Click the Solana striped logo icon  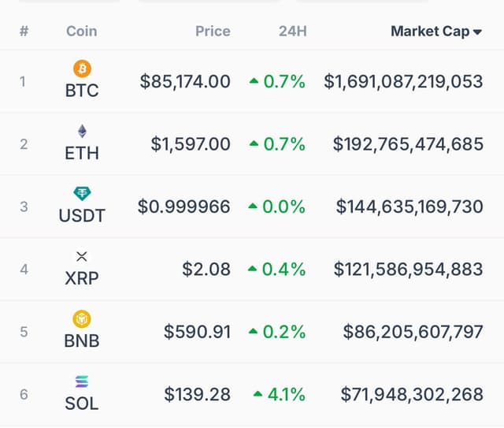[x=82, y=381]
